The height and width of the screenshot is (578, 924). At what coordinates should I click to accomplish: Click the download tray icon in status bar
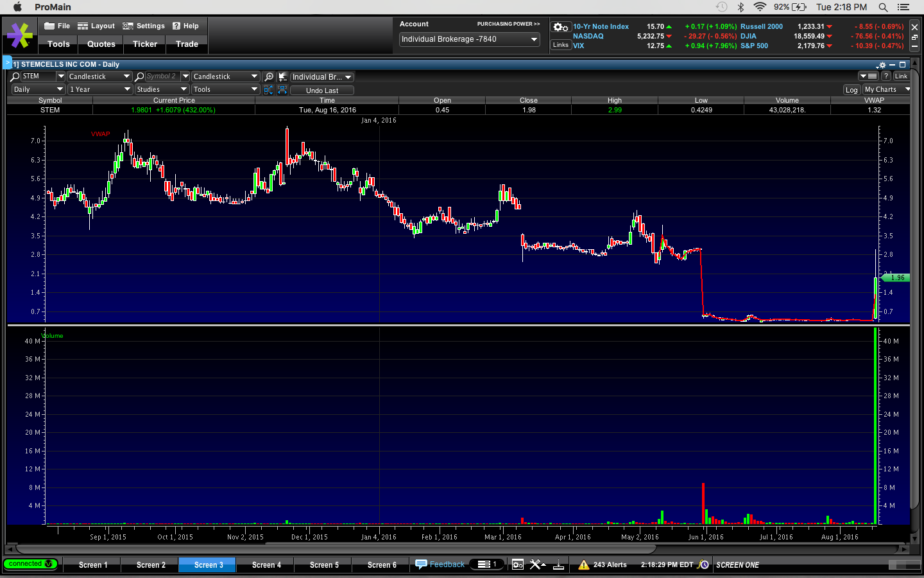[559, 565]
